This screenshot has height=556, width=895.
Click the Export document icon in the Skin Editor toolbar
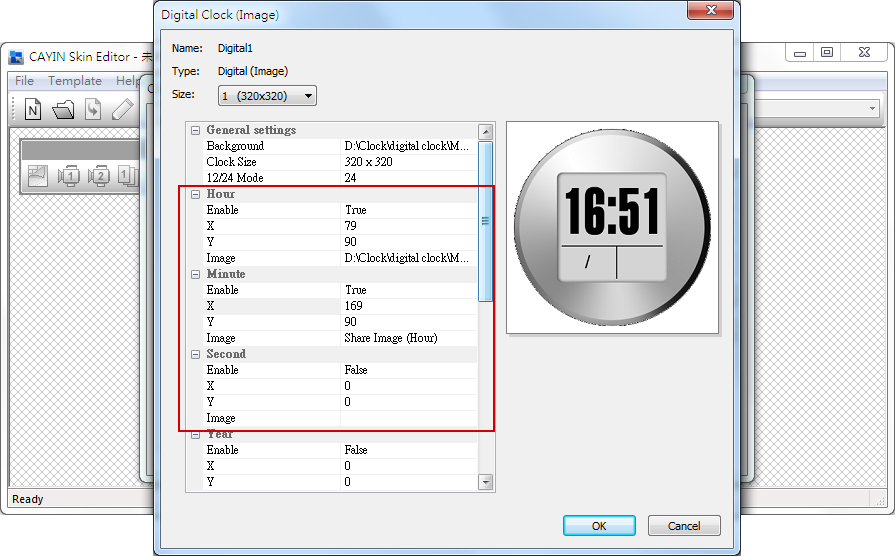pyautogui.click(x=92, y=109)
